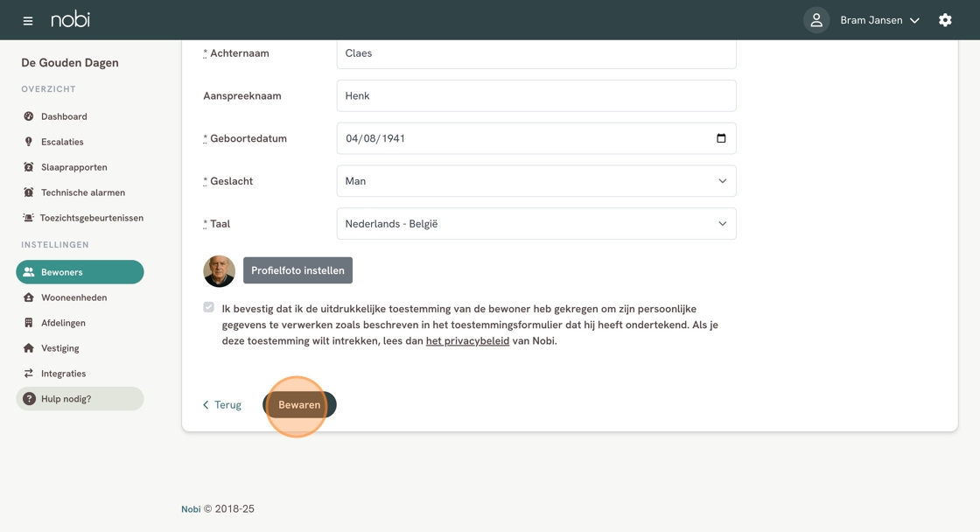Click the Wooneenheden house icon
The height and width of the screenshot is (532, 980).
click(29, 297)
